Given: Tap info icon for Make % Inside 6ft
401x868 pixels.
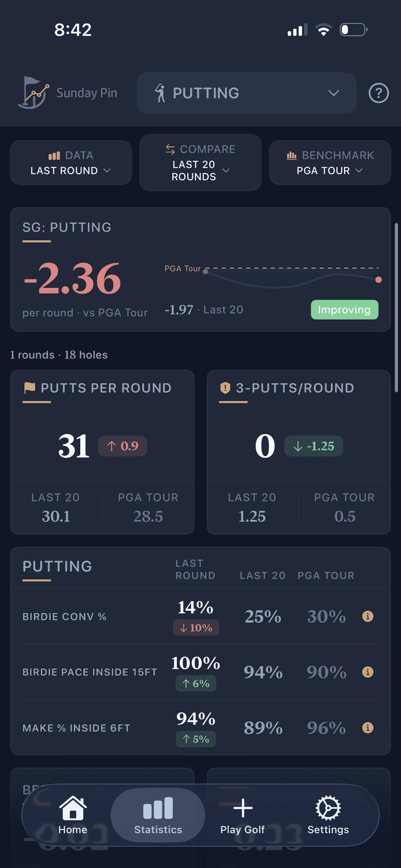Looking at the screenshot, I should pyautogui.click(x=368, y=728).
